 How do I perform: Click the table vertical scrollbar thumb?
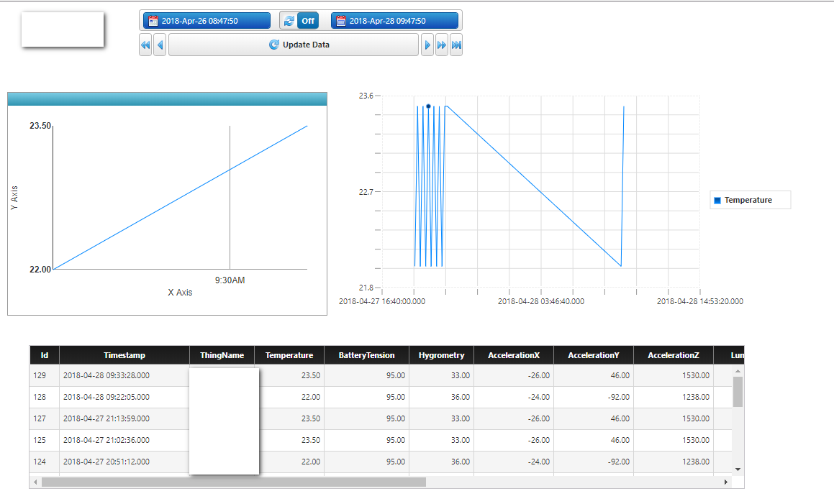(738, 392)
